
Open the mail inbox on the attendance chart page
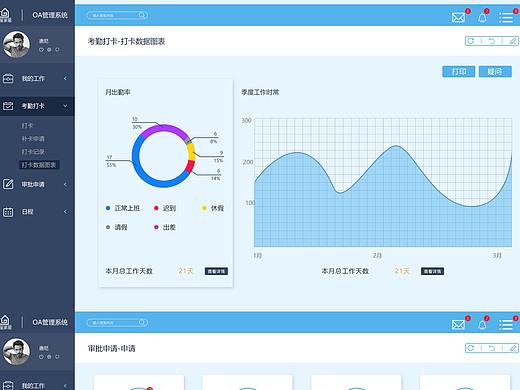(x=458, y=17)
